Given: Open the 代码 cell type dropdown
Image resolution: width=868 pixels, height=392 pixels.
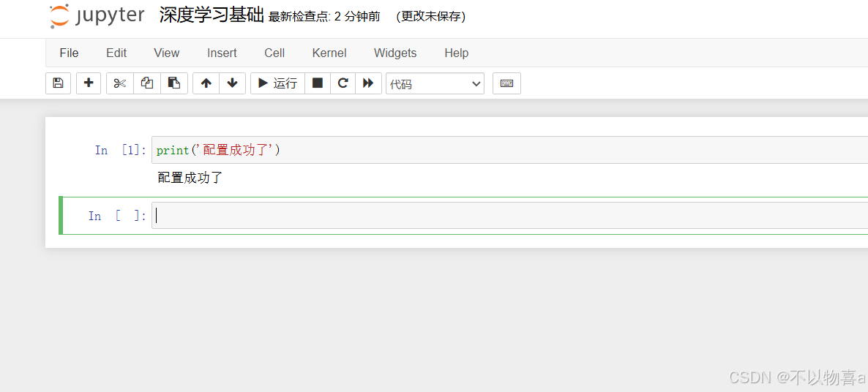Looking at the screenshot, I should 435,84.
